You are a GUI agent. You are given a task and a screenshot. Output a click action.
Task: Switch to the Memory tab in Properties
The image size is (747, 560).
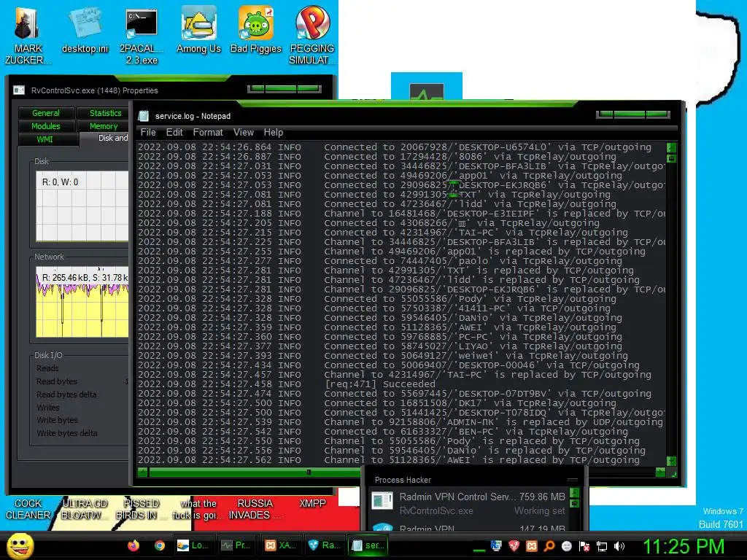pyautogui.click(x=104, y=126)
